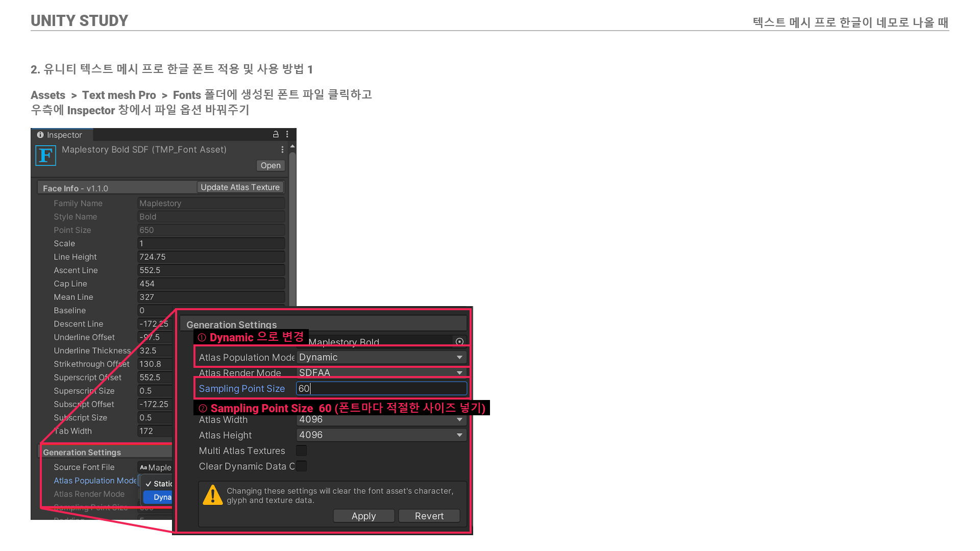Click the source font object picker circle
Screen dimensions: 980x551
[x=459, y=341]
